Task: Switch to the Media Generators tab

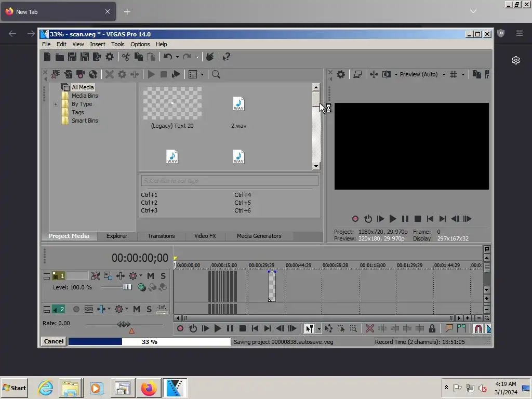Action: [259, 236]
